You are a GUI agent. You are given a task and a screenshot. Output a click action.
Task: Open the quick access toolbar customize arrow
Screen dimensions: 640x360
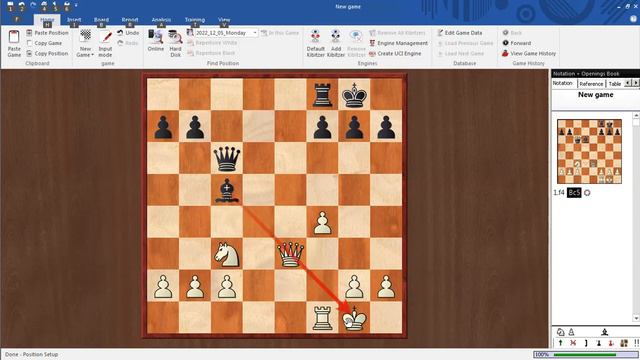[76, 5]
